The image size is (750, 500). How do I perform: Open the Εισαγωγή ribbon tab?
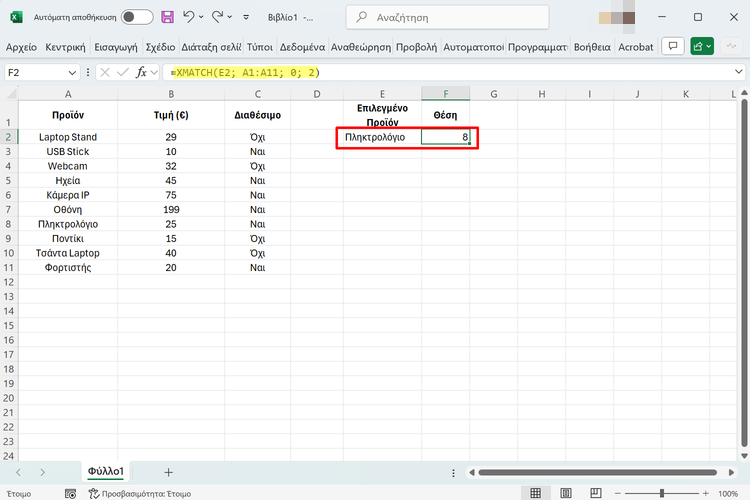116,47
